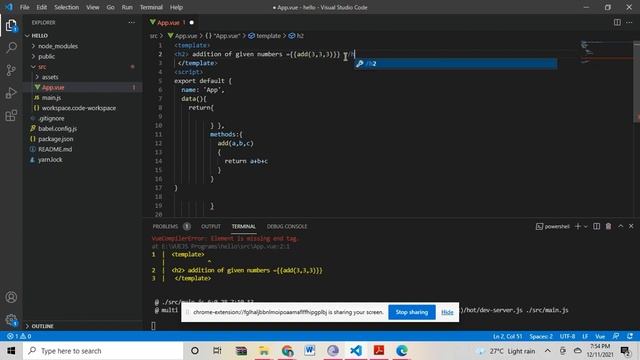The image size is (640, 360).
Task: Open Task View on taskbar
Action: tap(217, 351)
